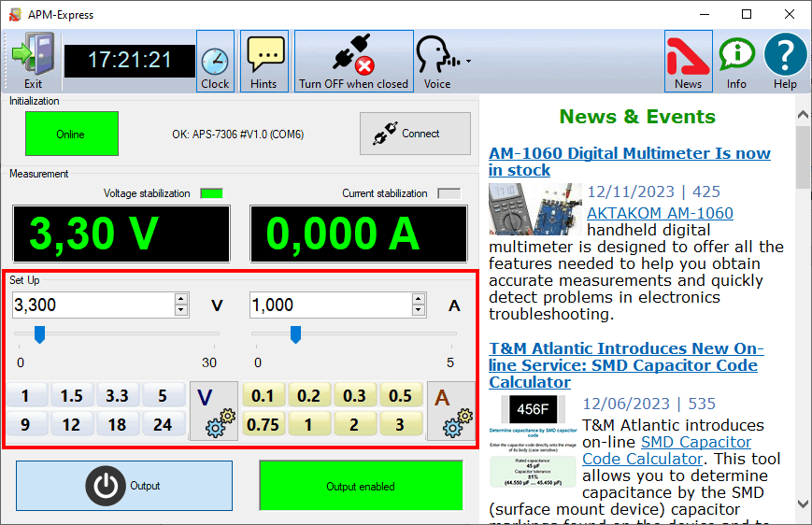The width and height of the screenshot is (812, 525).
Task: Open the inline SMD Capacitor Code Calculator link
Action: tap(667, 450)
